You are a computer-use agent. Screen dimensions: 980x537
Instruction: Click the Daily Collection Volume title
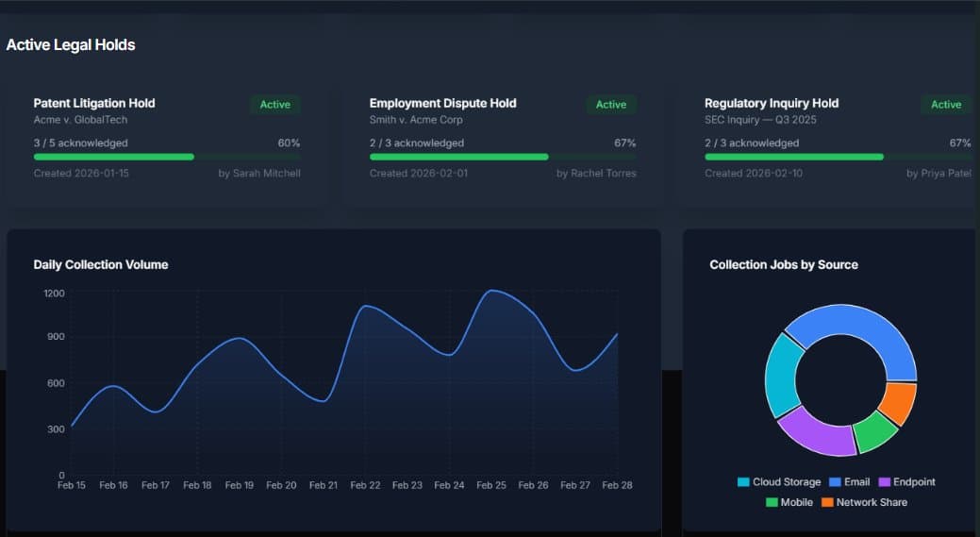(x=101, y=264)
